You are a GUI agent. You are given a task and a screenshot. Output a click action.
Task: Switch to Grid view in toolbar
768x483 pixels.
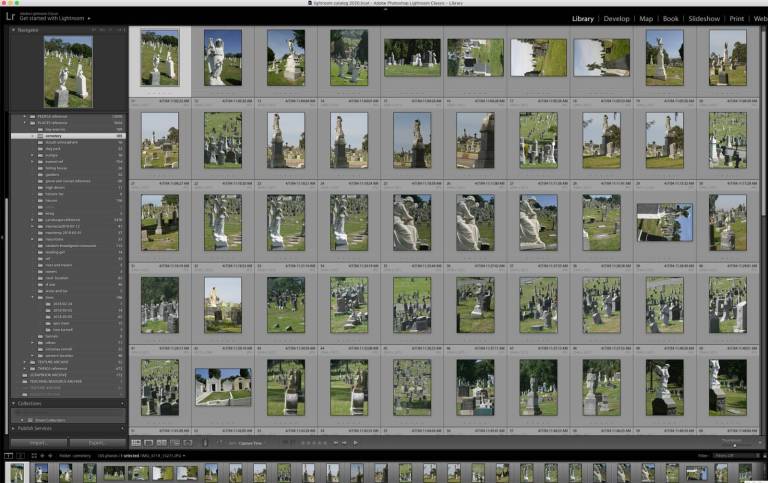136,442
